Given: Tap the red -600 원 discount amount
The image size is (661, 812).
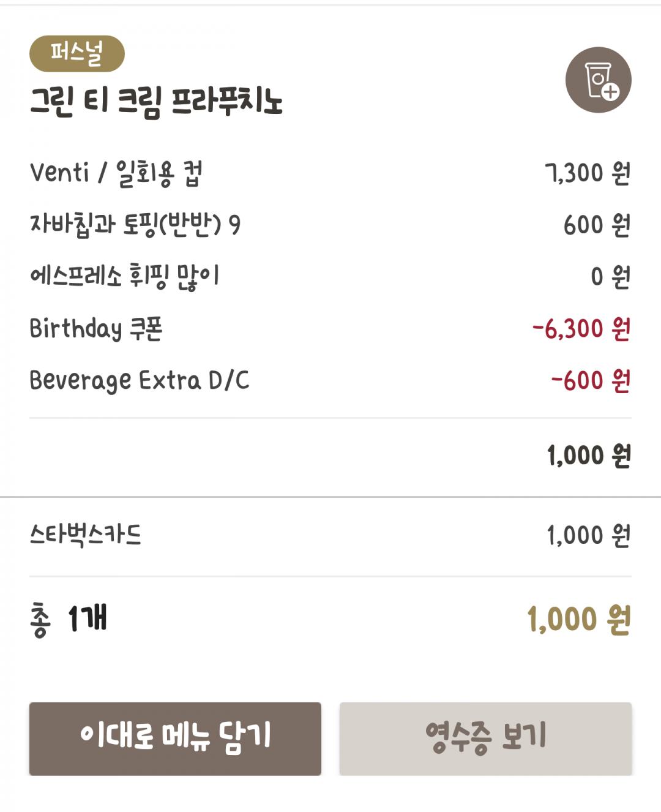Looking at the screenshot, I should tap(590, 380).
